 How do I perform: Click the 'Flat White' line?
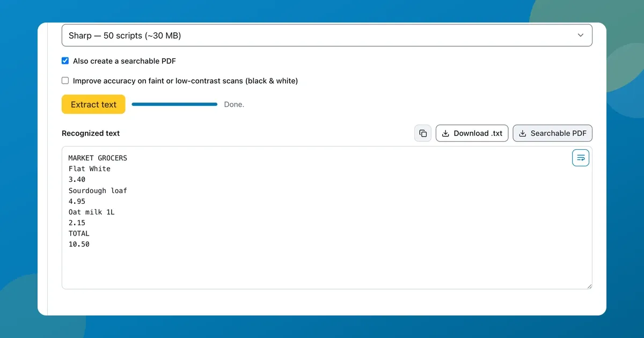coord(90,168)
